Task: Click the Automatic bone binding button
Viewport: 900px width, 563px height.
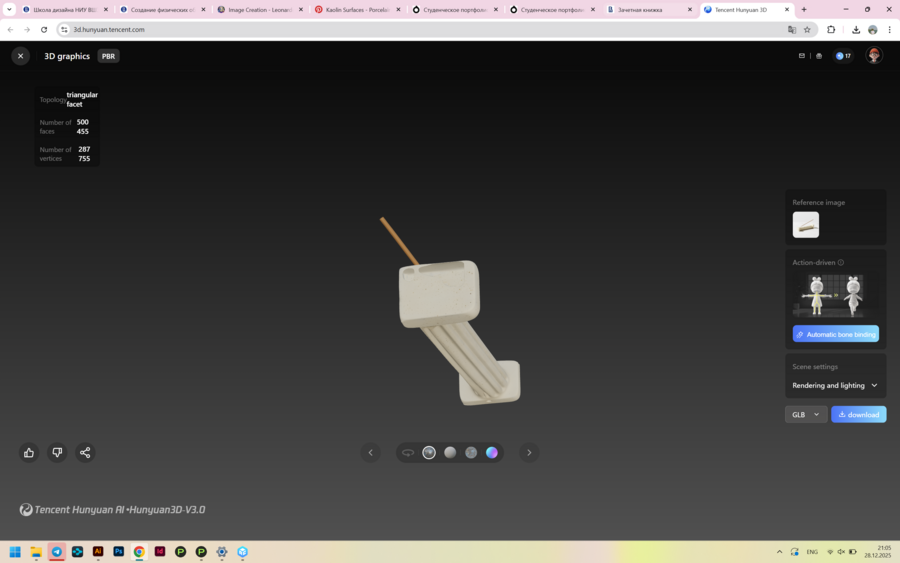Action: coord(836,334)
